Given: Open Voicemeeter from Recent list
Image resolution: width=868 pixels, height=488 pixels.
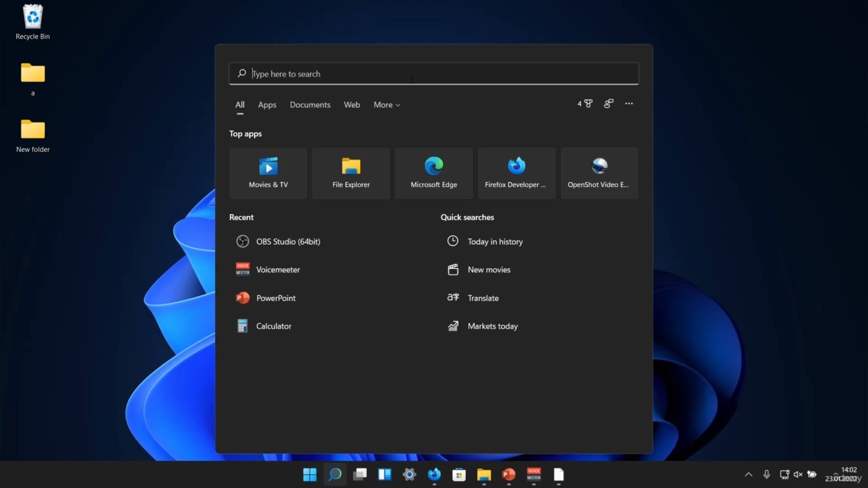Looking at the screenshot, I should tap(277, 270).
